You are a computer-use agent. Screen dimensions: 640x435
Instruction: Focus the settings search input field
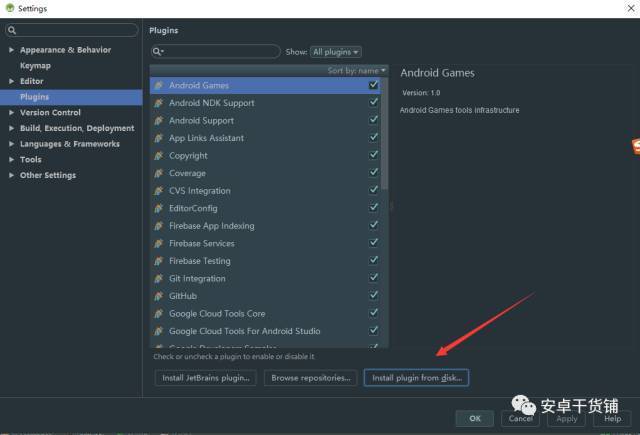[72, 30]
